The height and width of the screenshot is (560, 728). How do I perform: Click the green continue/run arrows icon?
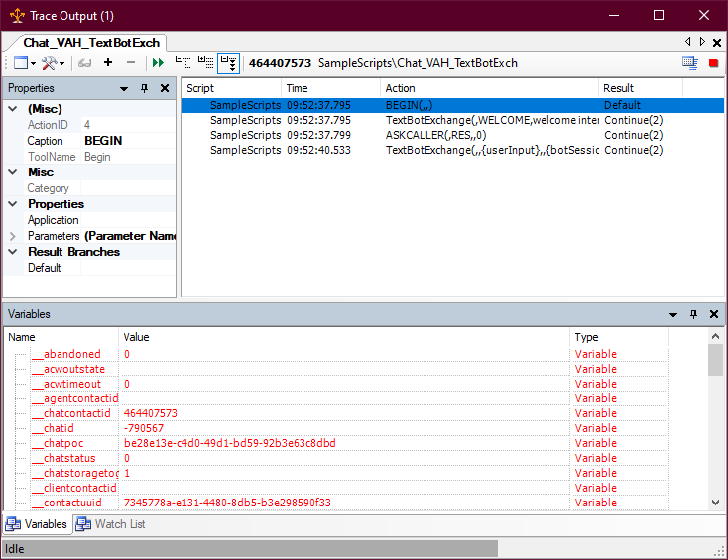[158, 63]
